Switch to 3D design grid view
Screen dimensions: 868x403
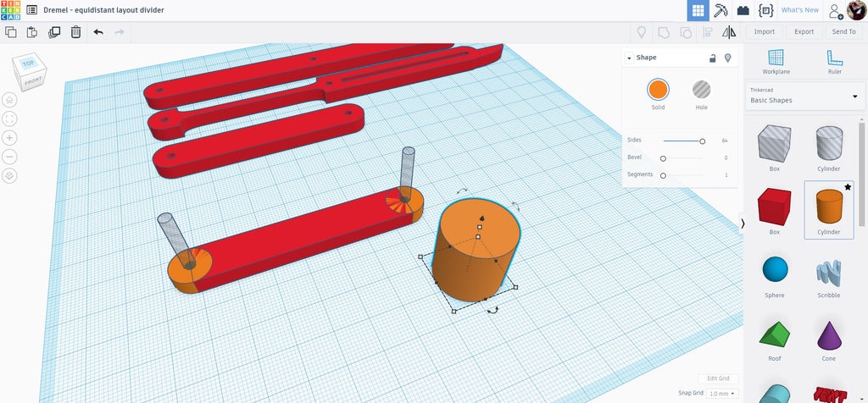(698, 10)
